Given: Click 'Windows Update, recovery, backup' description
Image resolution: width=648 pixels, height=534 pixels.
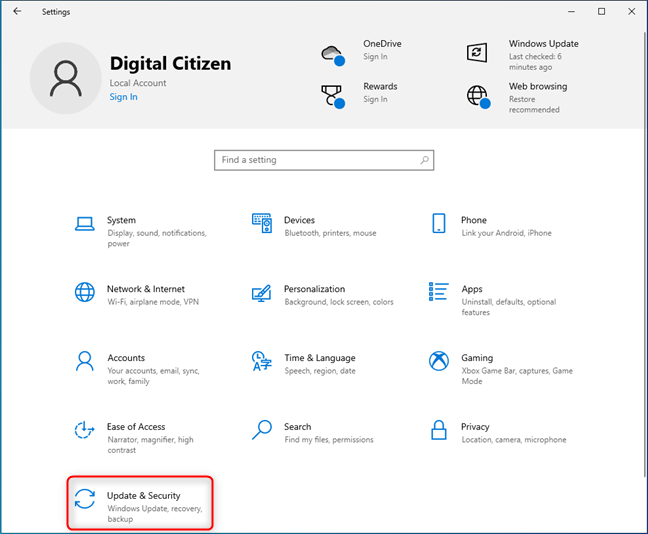Looking at the screenshot, I should pyautogui.click(x=155, y=514).
